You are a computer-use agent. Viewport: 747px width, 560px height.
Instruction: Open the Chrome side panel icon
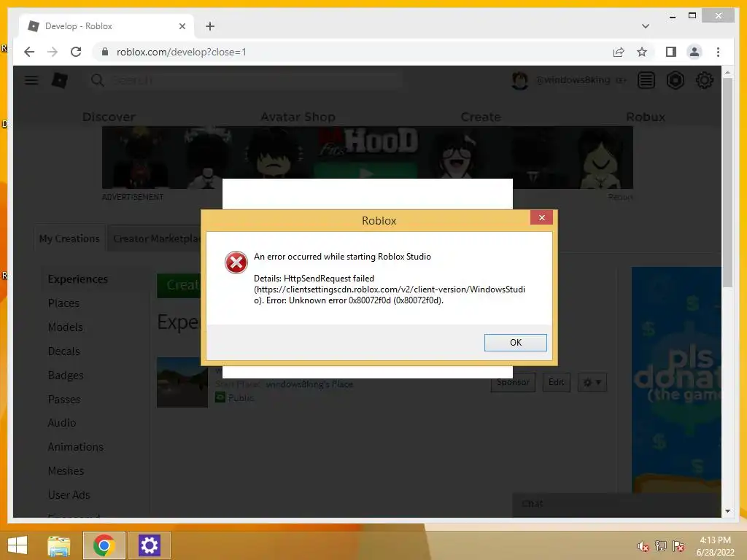[671, 52]
